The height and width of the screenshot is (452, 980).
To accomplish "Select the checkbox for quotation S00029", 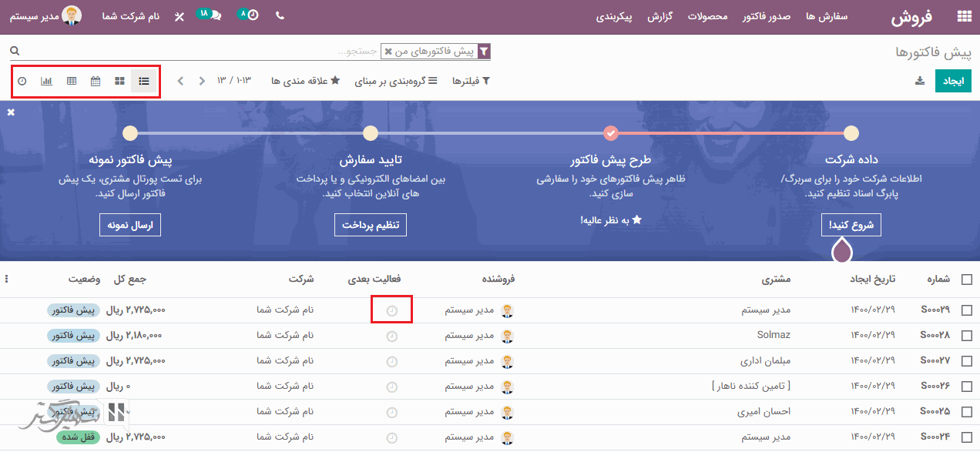I will click(966, 310).
